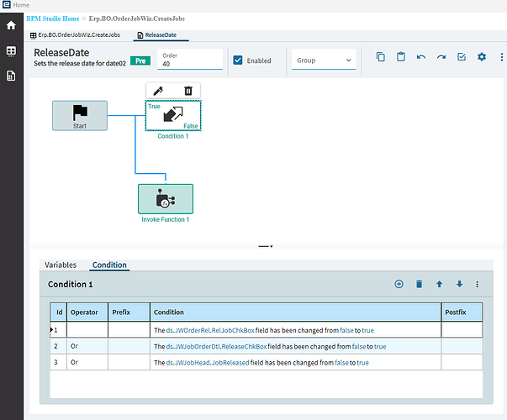Image resolution: width=507 pixels, height=420 pixels.
Task: Click the Paste clipboard icon in toolbar
Action: pos(401,57)
